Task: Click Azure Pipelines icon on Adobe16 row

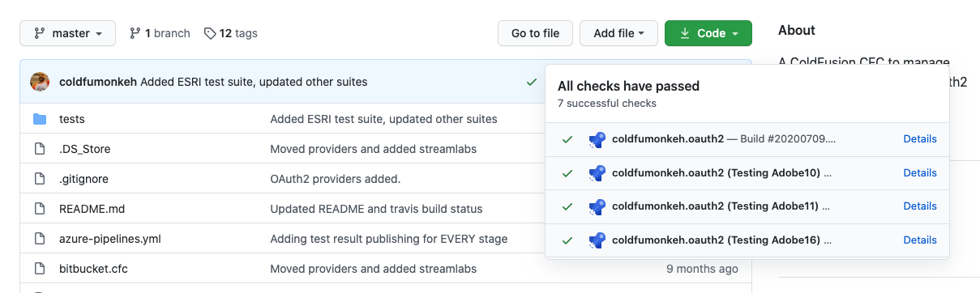Action: pyautogui.click(x=597, y=240)
